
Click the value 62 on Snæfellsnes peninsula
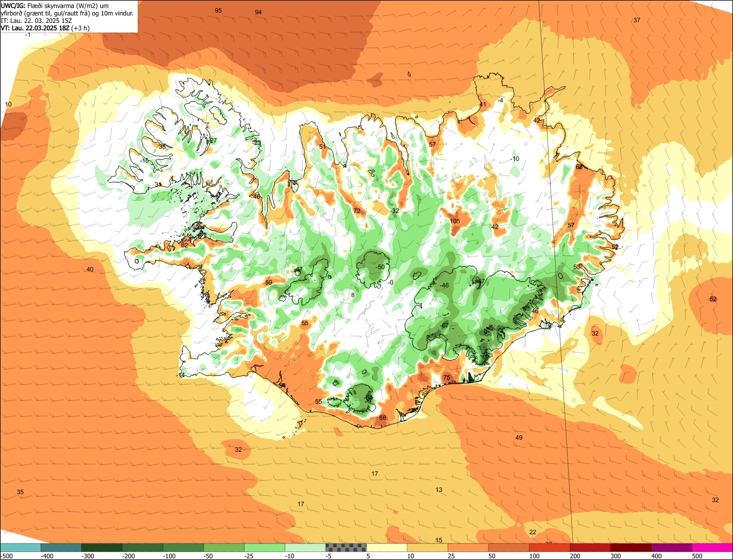coord(184,244)
